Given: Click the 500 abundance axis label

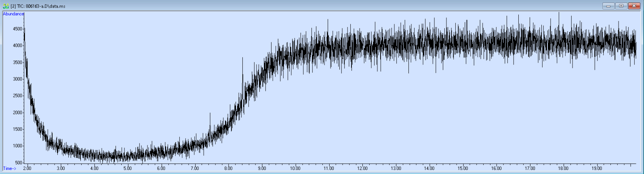Looking at the screenshot, I should coord(19,163).
